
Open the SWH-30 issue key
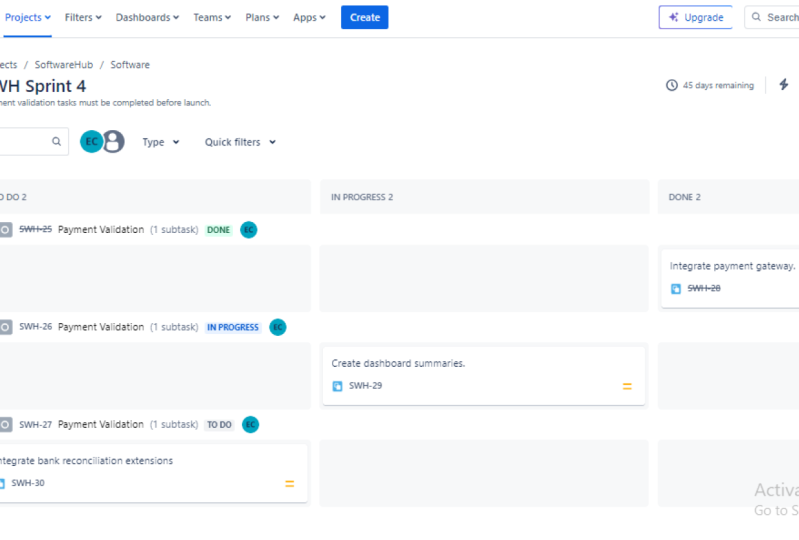coord(28,483)
